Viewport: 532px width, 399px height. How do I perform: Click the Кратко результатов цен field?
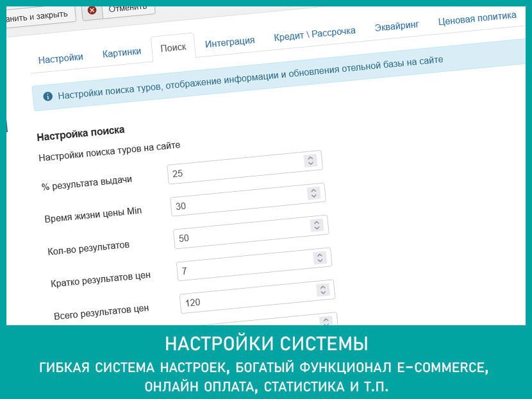tap(244, 267)
